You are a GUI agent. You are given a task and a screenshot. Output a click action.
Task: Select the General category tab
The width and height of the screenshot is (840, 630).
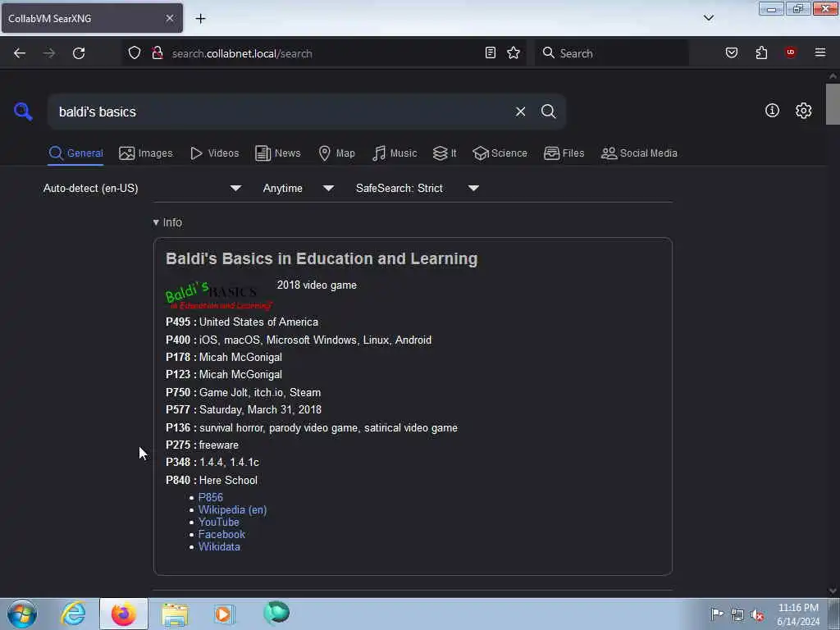[x=75, y=153]
